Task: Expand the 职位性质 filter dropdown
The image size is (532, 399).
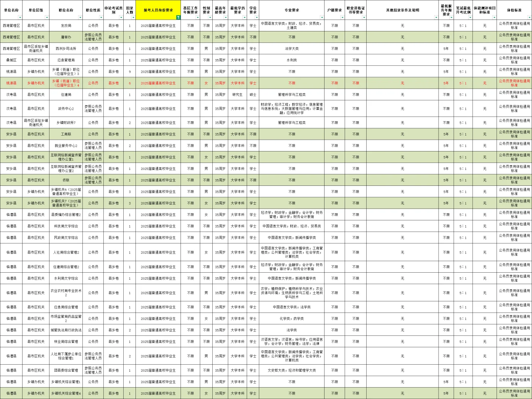Action: (101, 17)
